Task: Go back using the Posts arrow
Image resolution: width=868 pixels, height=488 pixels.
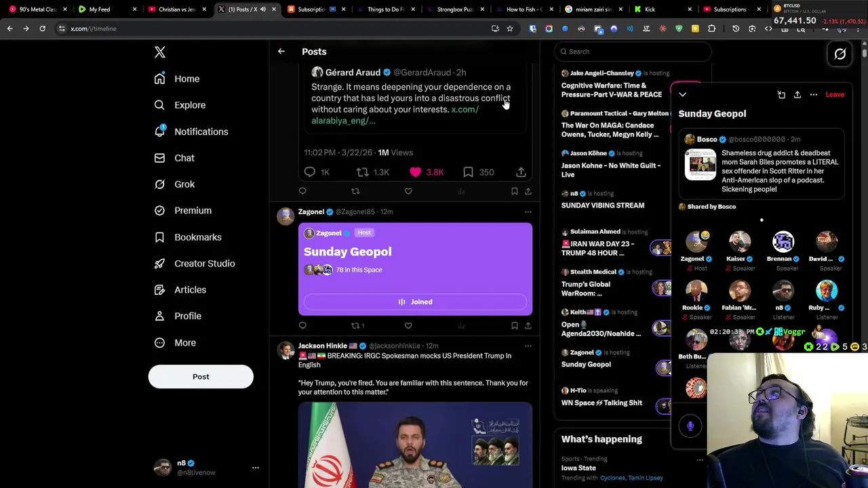Action: click(281, 52)
